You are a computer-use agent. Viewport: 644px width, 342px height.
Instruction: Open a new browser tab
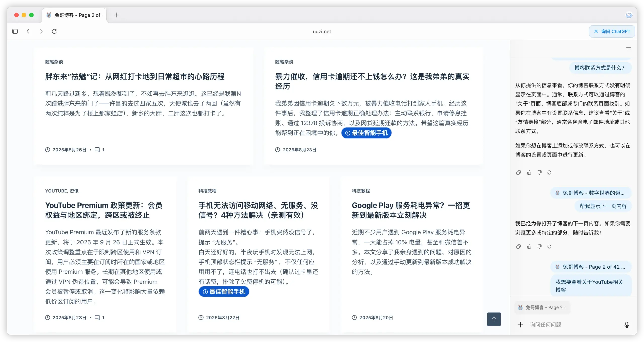click(116, 15)
